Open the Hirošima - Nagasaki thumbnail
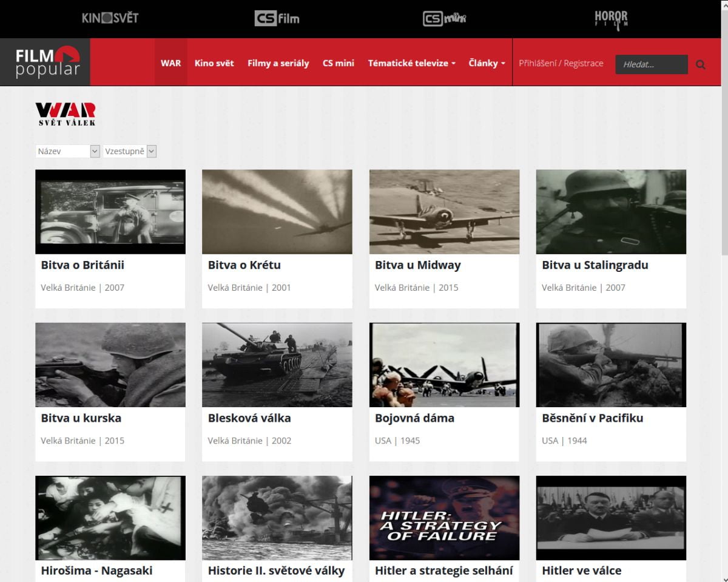Viewport: 728px width, 582px height. (110, 518)
